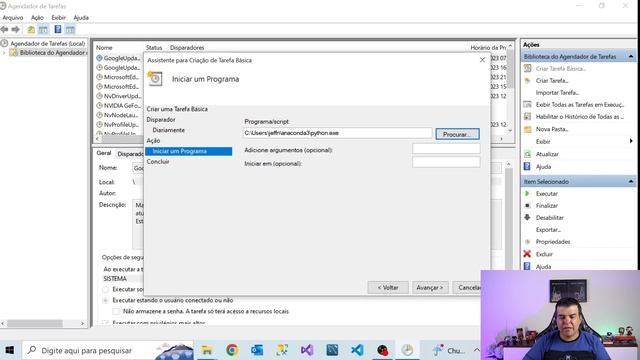The width and height of the screenshot is (640, 360).
Task: Show hidden system tray icons chevron
Action: [476, 350]
